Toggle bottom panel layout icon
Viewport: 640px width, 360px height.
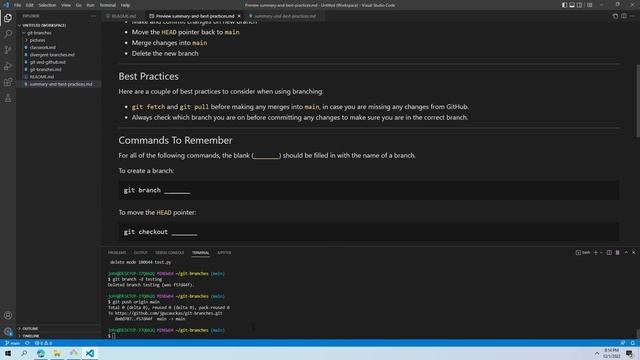572,5
